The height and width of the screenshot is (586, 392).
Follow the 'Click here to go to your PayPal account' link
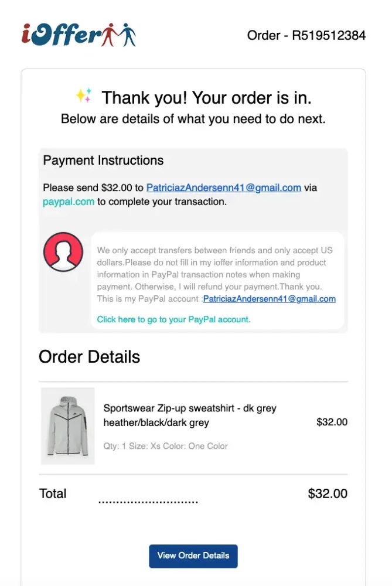click(x=173, y=319)
